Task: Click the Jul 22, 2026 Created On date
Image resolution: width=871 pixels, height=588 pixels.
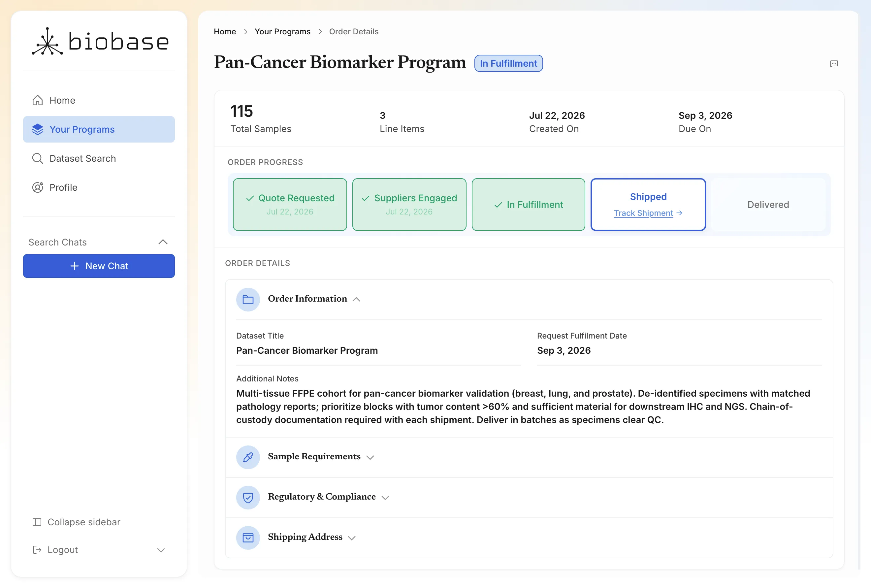Action: 557,115
